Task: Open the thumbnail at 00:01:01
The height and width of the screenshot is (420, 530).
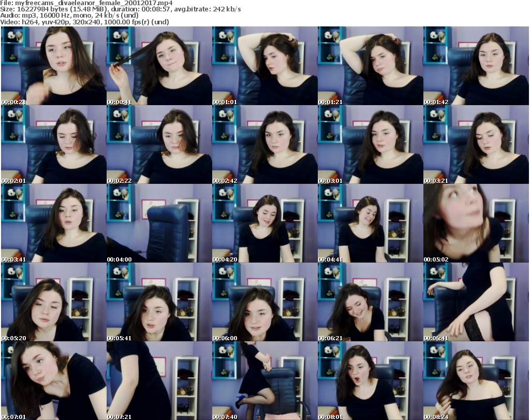Action: 264,66
